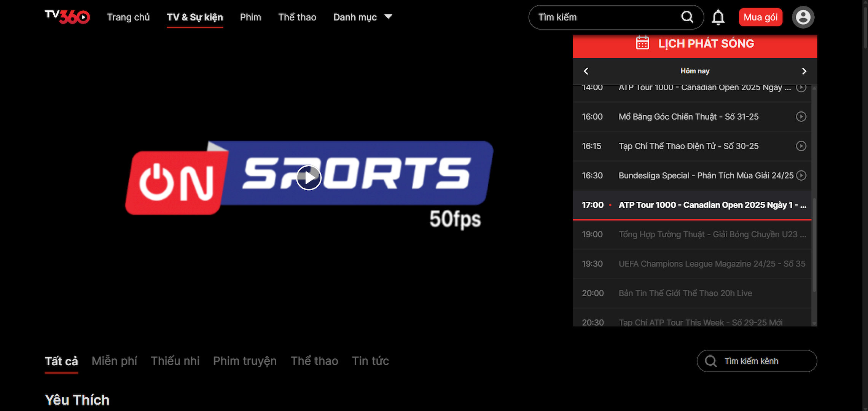Click the TV360 logo

tap(67, 17)
